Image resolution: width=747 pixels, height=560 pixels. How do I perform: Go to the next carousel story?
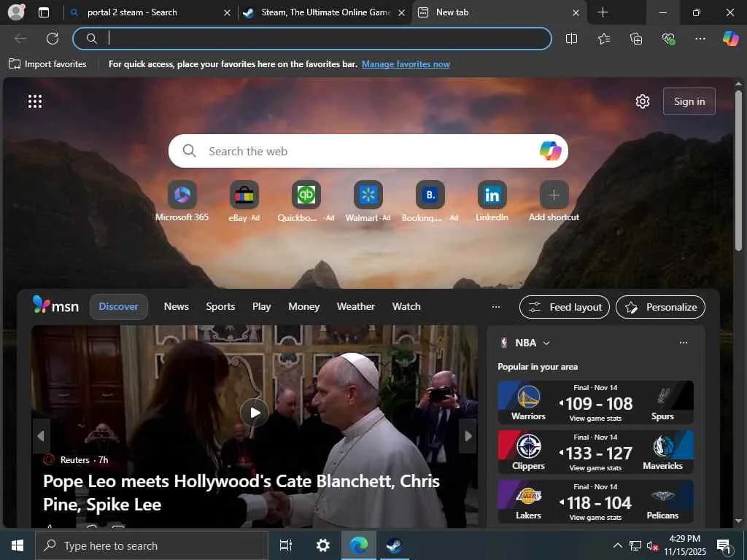coord(468,436)
